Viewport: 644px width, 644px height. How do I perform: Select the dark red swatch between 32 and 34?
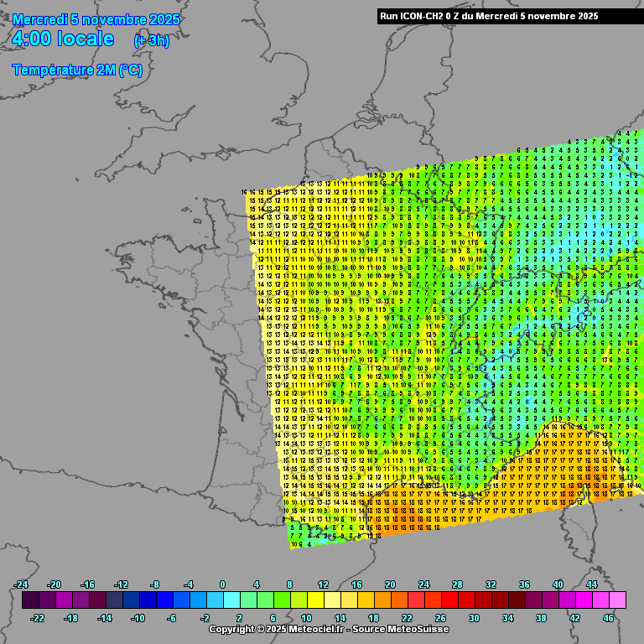(500, 600)
